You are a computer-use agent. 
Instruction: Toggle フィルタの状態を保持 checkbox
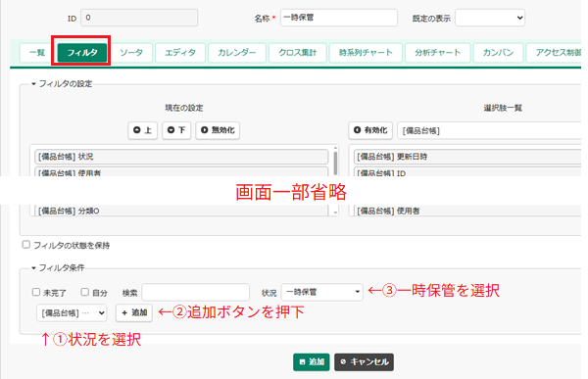pyautogui.click(x=26, y=245)
